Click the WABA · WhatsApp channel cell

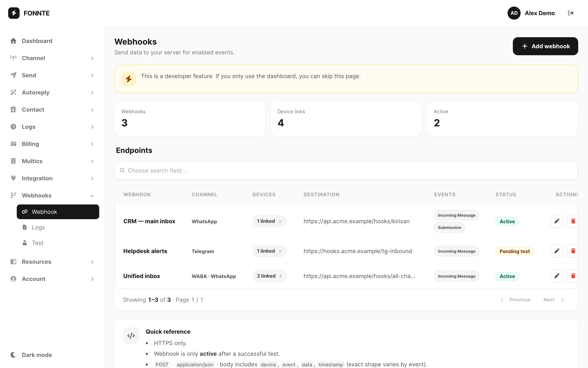point(214,276)
